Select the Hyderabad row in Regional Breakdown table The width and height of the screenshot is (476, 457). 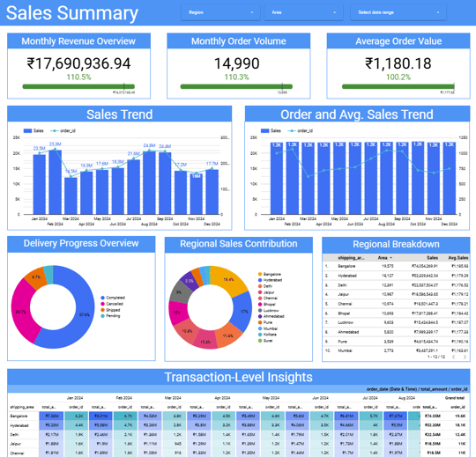click(x=396, y=276)
